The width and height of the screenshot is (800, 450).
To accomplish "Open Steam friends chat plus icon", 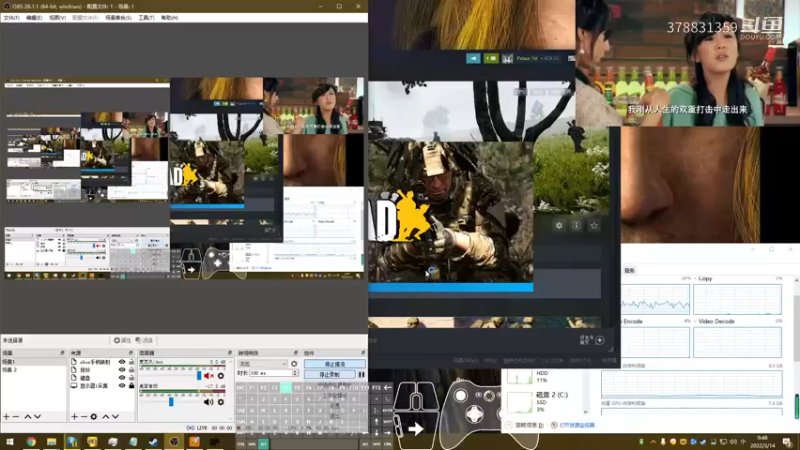I will pos(599,340).
